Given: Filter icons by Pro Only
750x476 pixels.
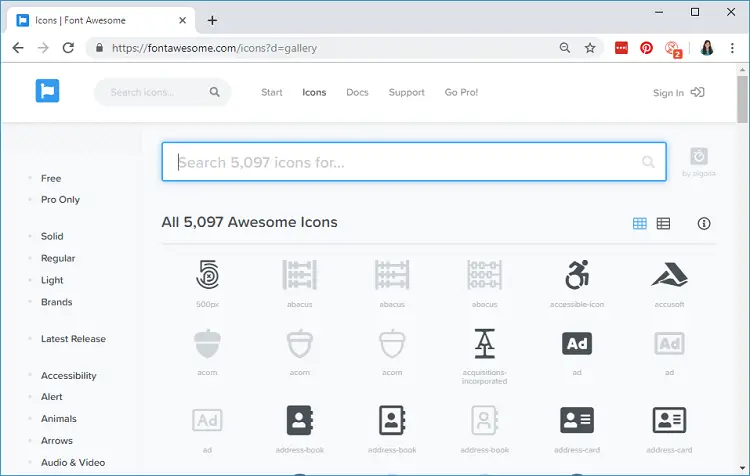Looking at the screenshot, I should point(60,199).
